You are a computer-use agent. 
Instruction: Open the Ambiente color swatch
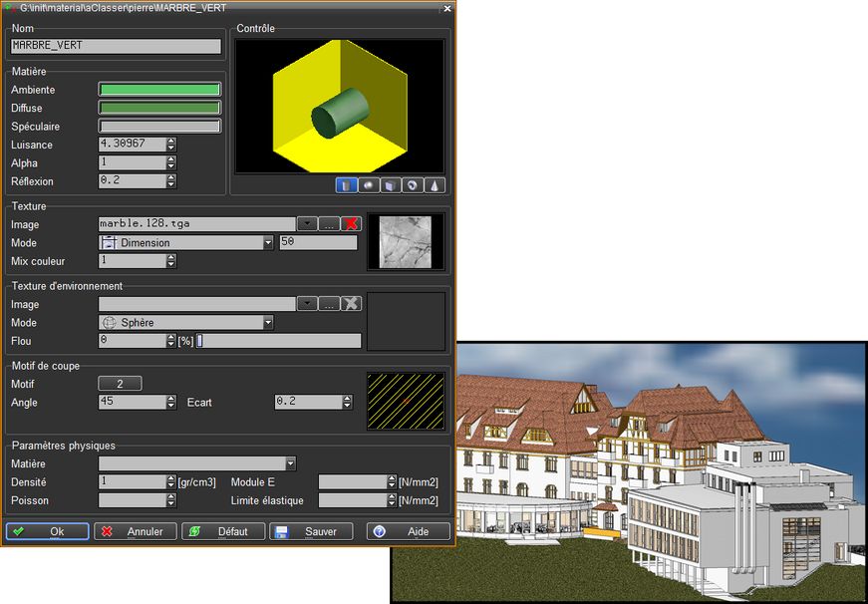(159, 90)
